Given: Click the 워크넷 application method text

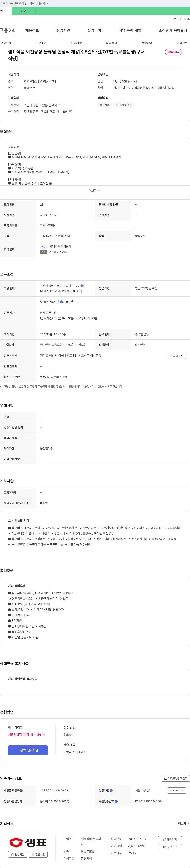Looking at the screenshot, I should [67, 735].
